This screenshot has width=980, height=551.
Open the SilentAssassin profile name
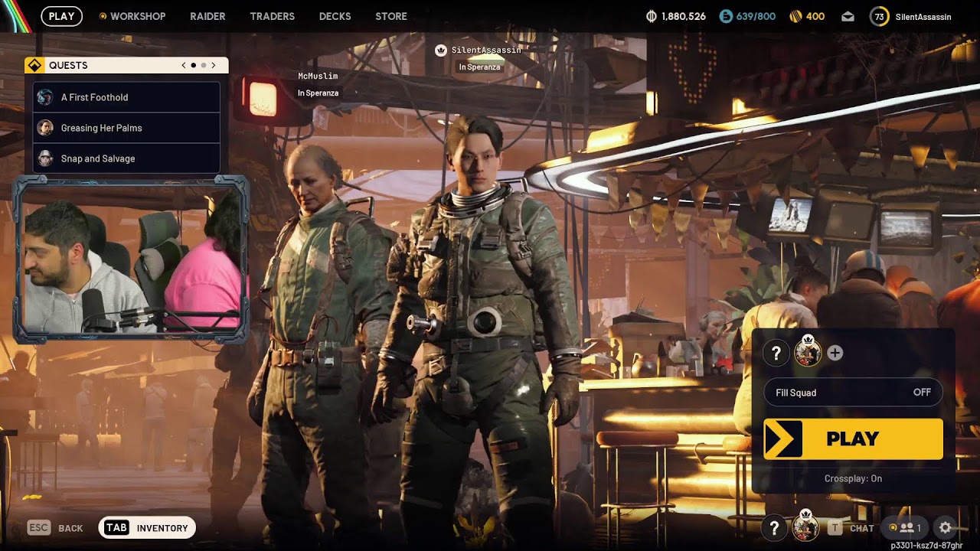(x=923, y=17)
